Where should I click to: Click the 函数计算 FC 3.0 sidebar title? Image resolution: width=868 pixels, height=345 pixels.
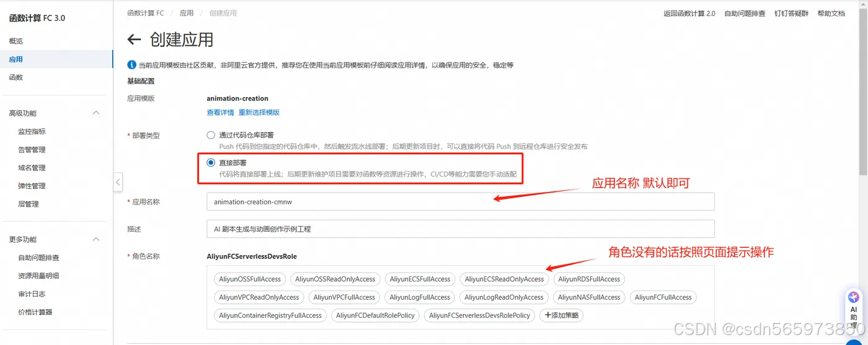pos(37,18)
